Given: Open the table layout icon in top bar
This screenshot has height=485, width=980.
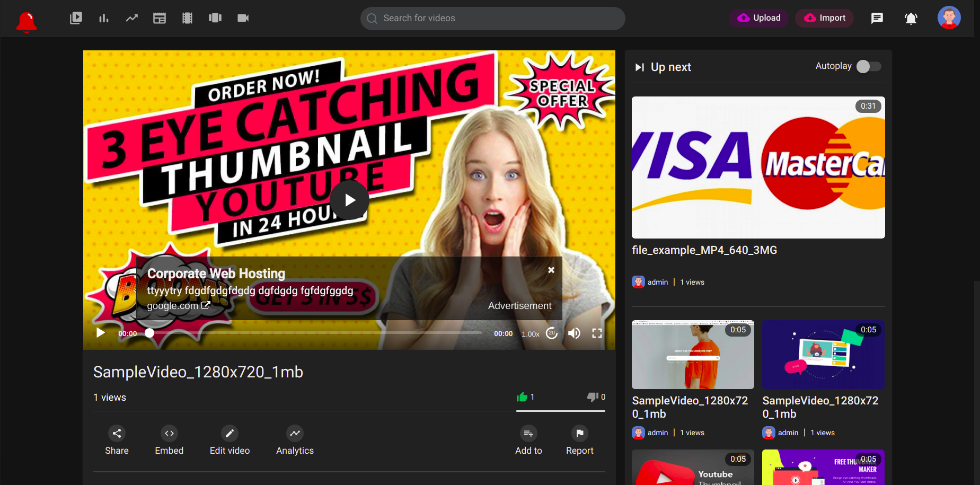Looking at the screenshot, I should point(160,18).
